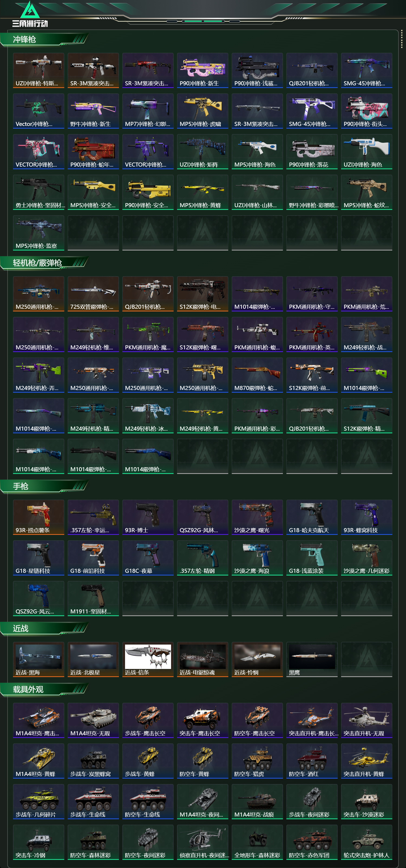Select the 近战-信条 melee weapon
406x868 pixels.
click(x=148, y=659)
